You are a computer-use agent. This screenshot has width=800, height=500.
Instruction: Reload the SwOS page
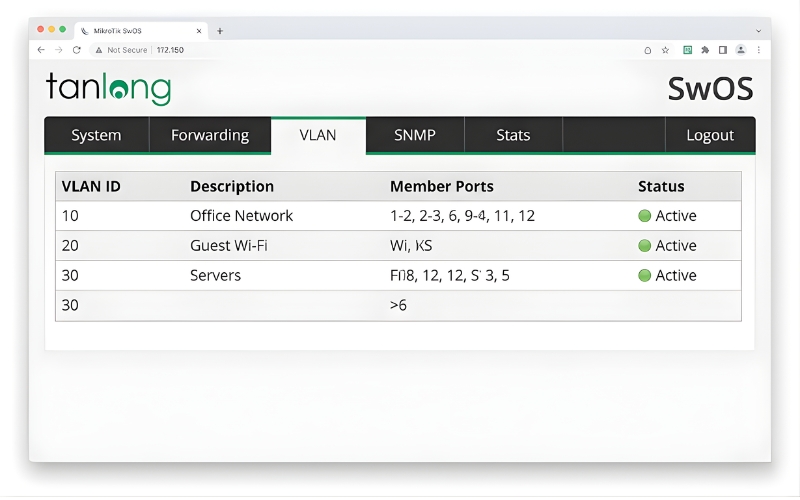point(76,50)
